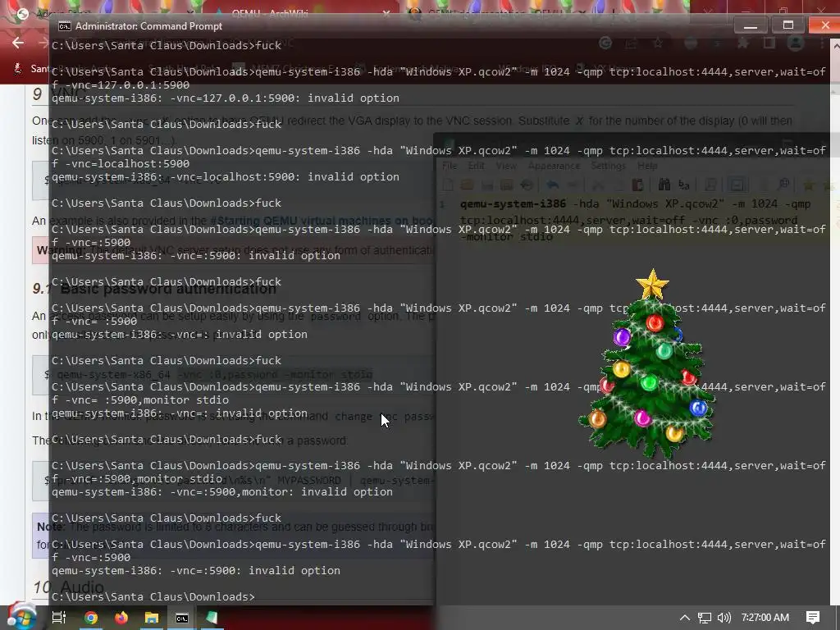Launch Google Chrome from the taskbar

[x=91, y=618]
